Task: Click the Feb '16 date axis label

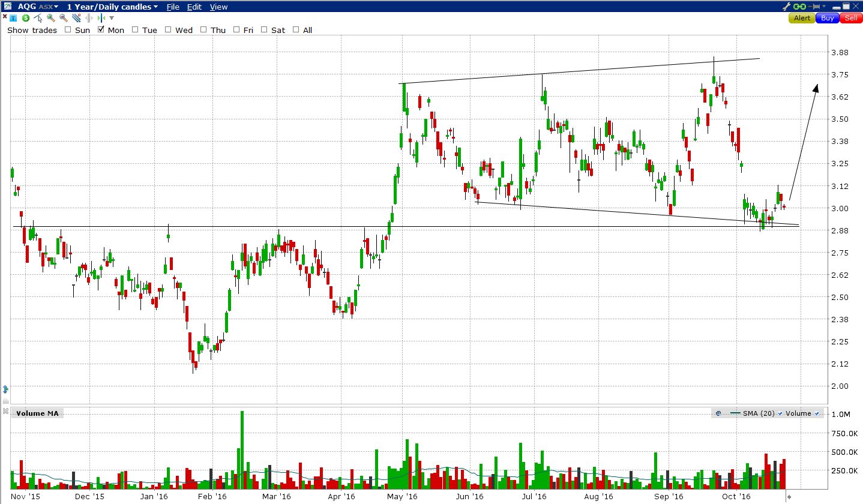Action: pos(212,497)
